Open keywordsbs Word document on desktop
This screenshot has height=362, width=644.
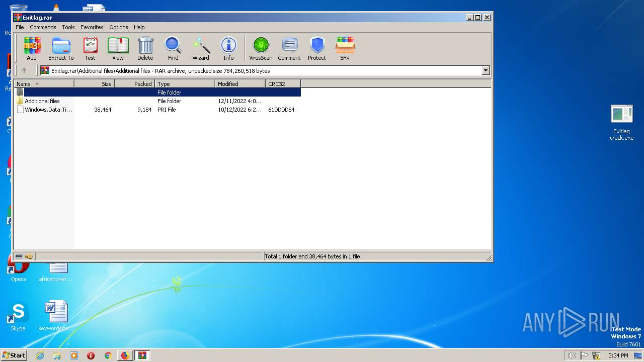pyautogui.click(x=56, y=317)
